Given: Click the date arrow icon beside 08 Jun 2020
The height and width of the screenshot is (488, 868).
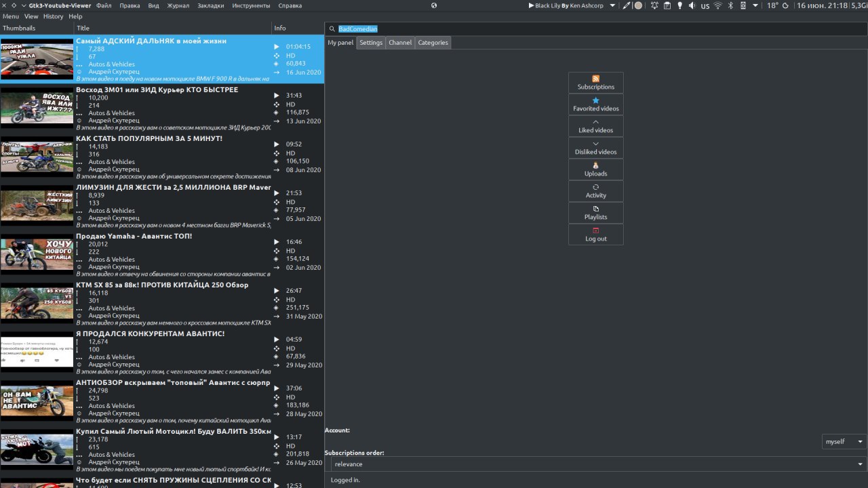Looking at the screenshot, I should pos(277,170).
